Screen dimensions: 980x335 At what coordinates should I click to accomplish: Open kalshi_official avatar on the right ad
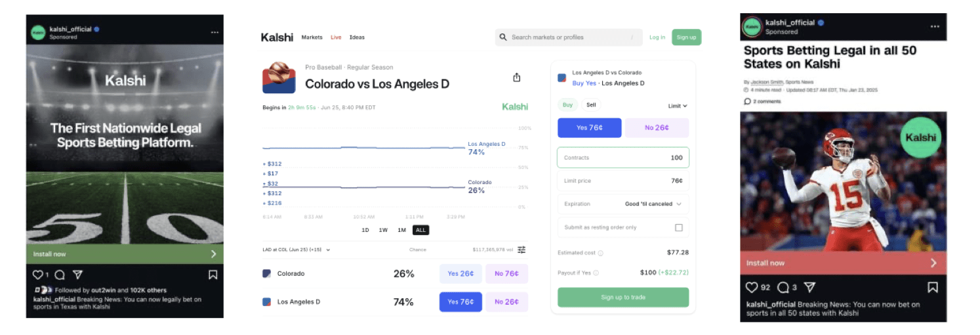(x=752, y=27)
